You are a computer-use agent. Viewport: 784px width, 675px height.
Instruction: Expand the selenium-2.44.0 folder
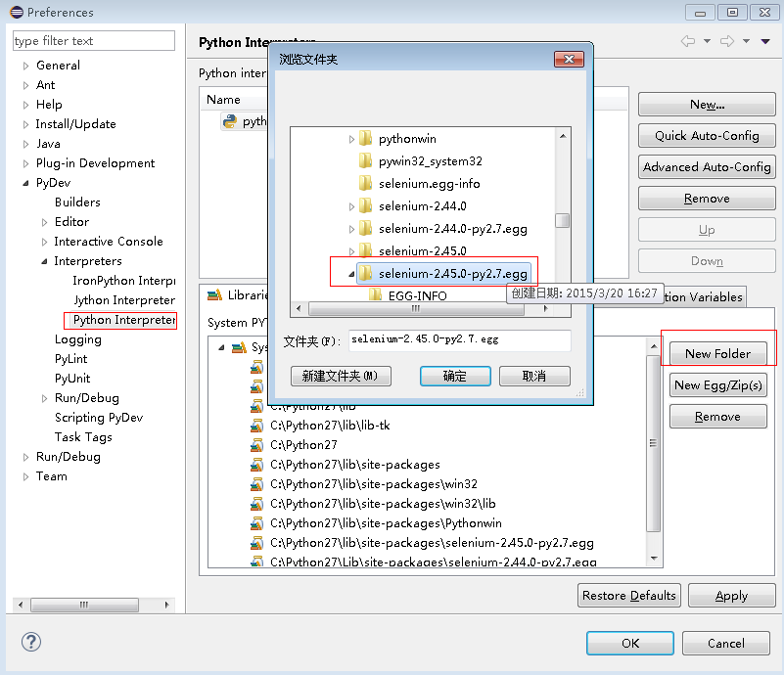point(351,206)
